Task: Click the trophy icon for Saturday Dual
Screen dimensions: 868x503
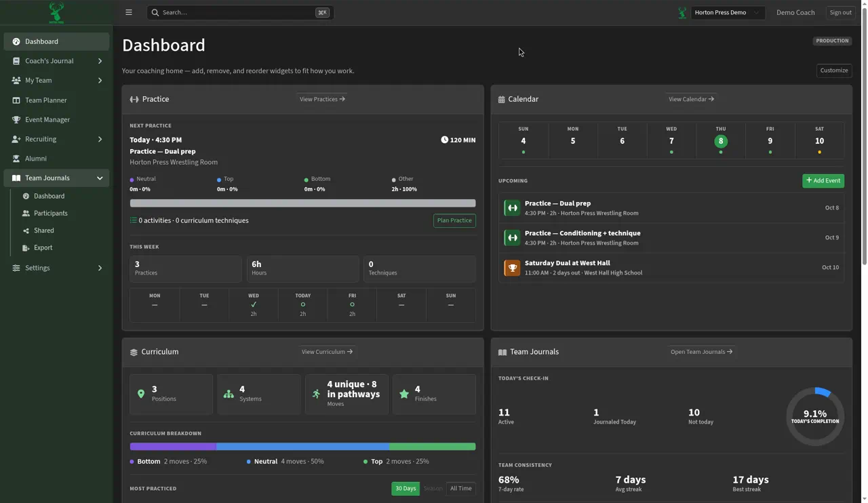Action: click(512, 268)
